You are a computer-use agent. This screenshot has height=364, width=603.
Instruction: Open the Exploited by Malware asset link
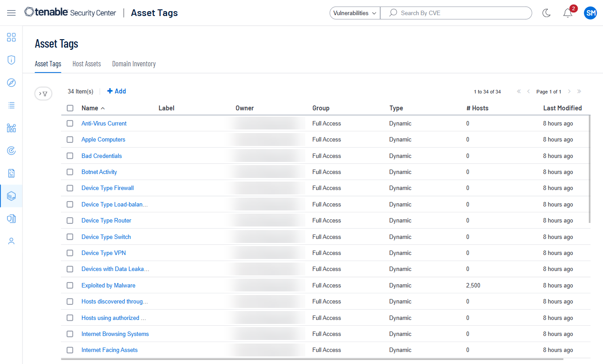(109, 285)
